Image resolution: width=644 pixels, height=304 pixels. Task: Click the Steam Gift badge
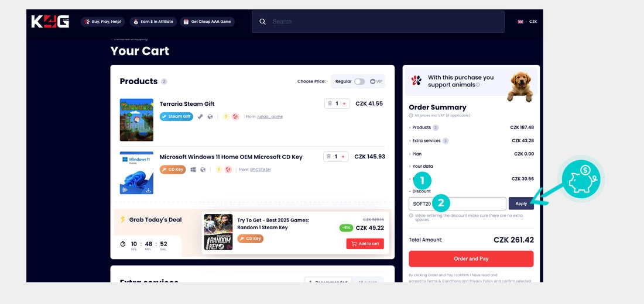click(176, 116)
